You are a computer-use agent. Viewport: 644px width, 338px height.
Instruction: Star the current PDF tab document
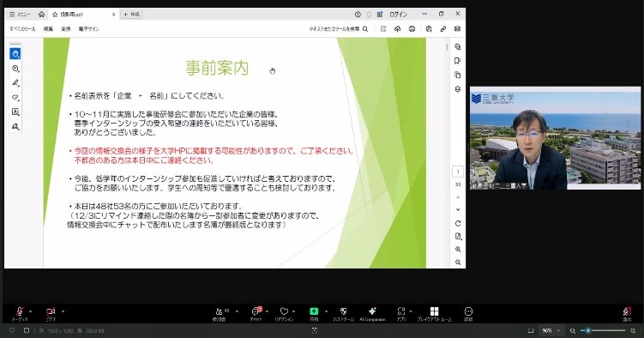tap(55, 15)
